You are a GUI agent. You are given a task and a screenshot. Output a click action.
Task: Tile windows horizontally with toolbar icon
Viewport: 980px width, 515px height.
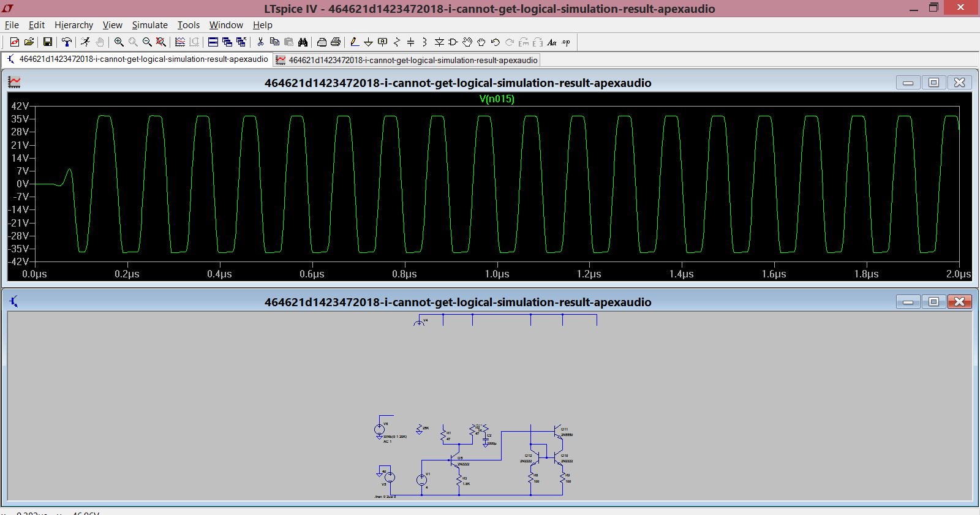[x=213, y=42]
